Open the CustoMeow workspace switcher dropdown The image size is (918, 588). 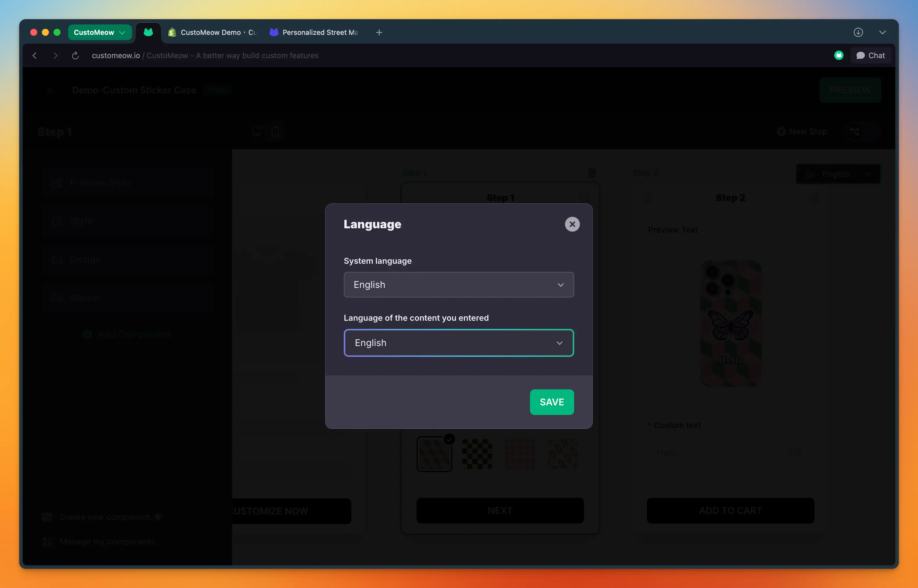pos(100,33)
